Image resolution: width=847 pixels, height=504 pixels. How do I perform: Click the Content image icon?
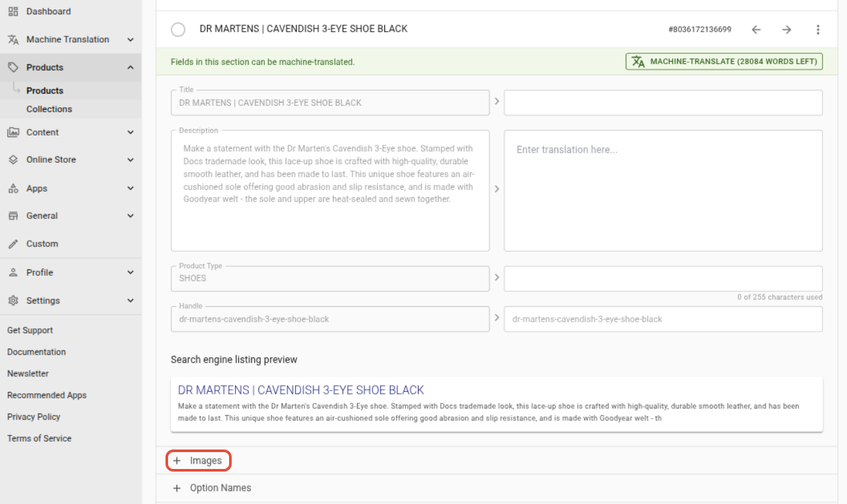[x=13, y=132]
